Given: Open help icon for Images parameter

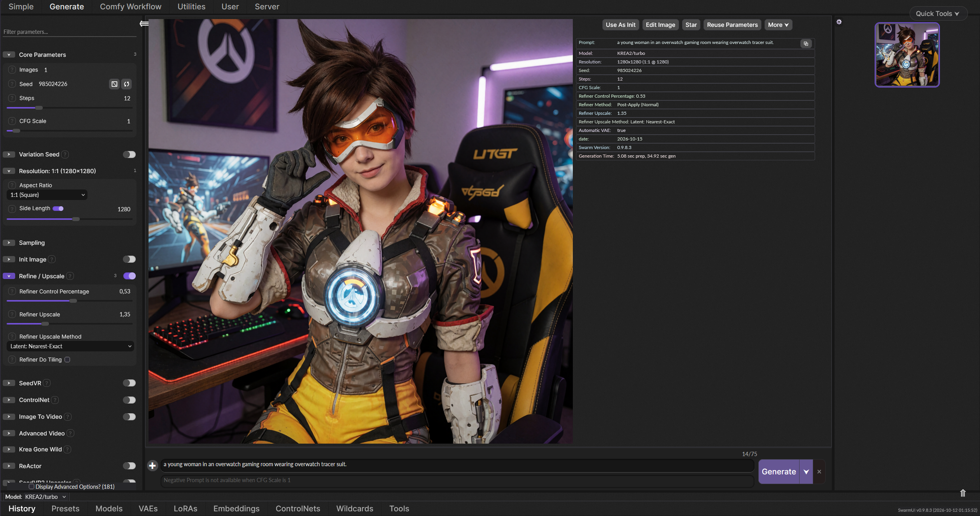Looking at the screenshot, I should (12, 70).
